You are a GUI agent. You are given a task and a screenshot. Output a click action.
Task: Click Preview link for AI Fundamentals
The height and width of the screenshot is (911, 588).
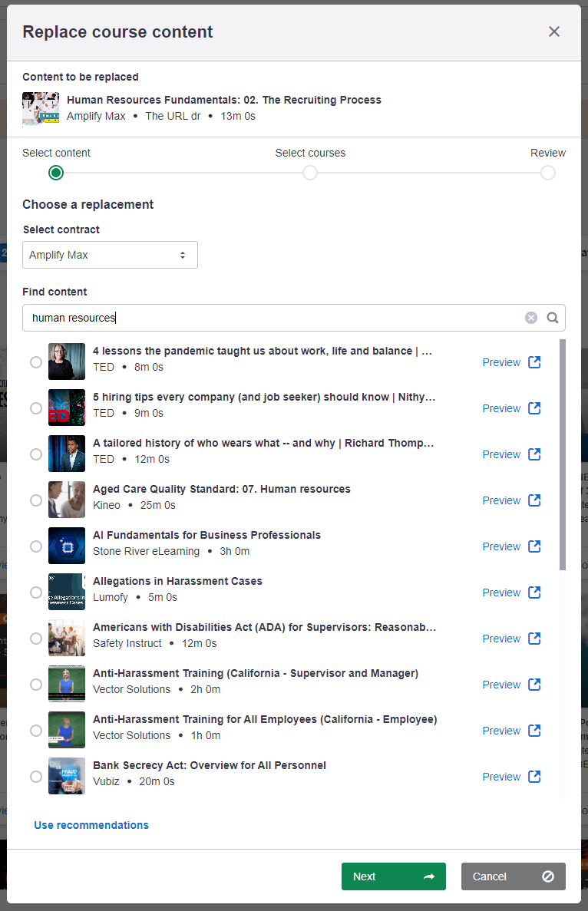tap(501, 546)
